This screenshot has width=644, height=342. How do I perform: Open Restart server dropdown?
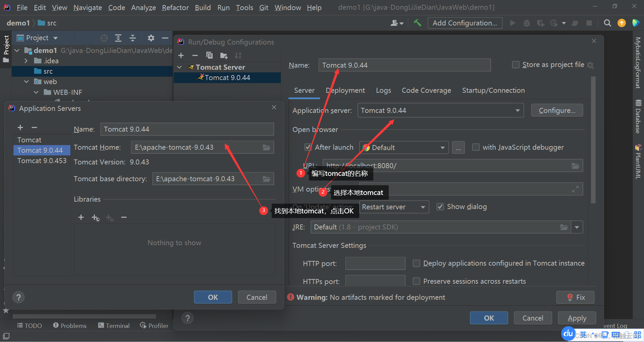394,207
